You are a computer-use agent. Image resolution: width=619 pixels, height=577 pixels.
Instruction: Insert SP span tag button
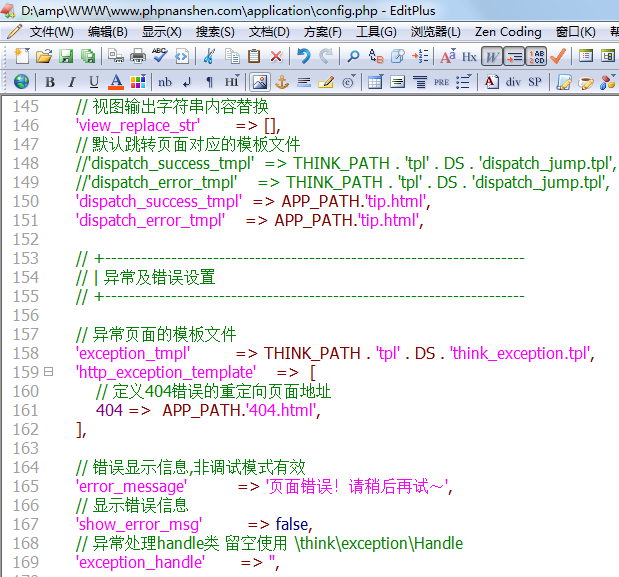535,82
